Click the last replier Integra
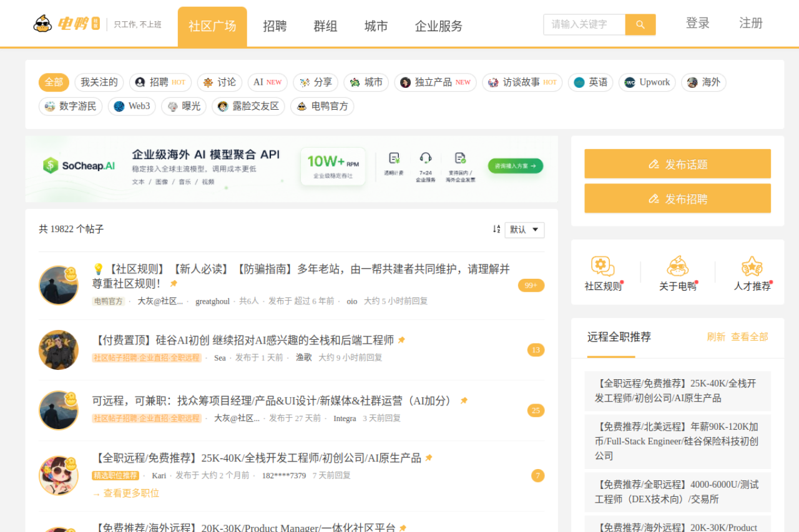The width and height of the screenshot is (799, 532). (345, 418)
